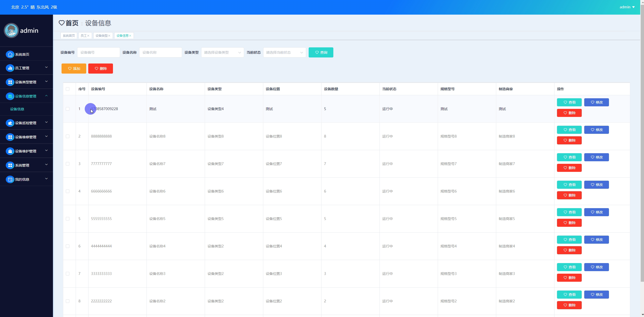Click the 设备巡检管理 sidebar icon
Viewport: 644px width, 317px height.
point(10,123)
